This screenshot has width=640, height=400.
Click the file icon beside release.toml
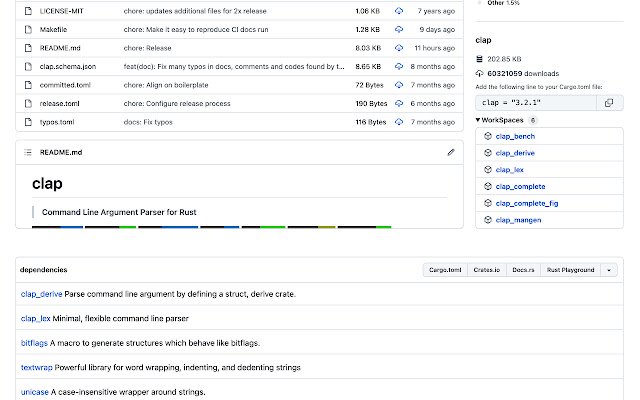28,103
